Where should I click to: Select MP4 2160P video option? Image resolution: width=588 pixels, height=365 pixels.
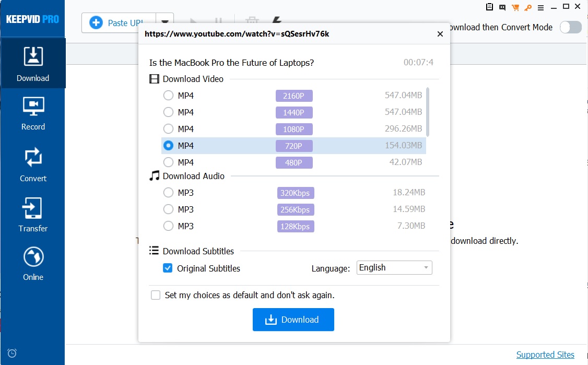[x=168, y=96]
